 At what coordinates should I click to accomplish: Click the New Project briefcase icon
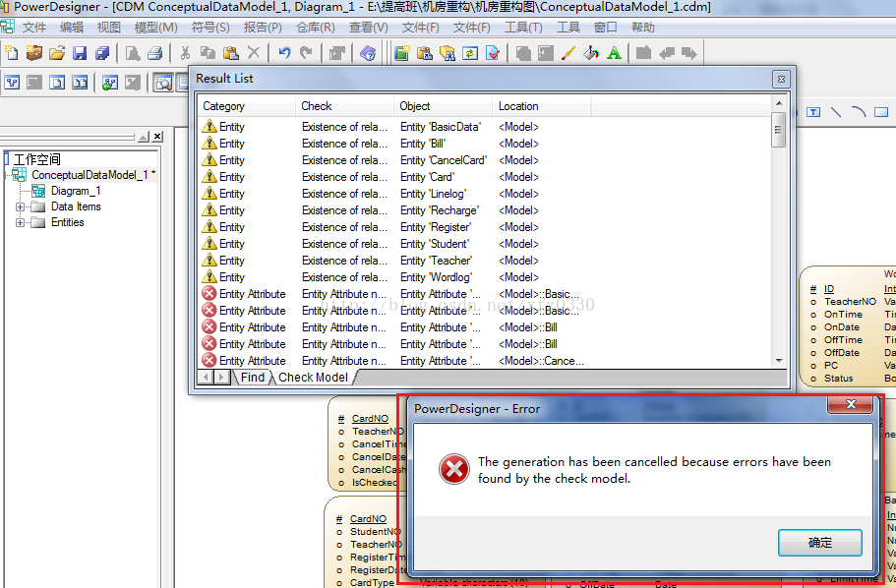pos(33,53)
